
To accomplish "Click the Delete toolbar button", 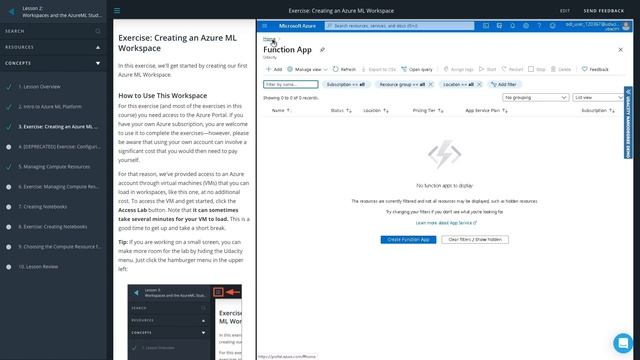I will click(x=561, y=69).
